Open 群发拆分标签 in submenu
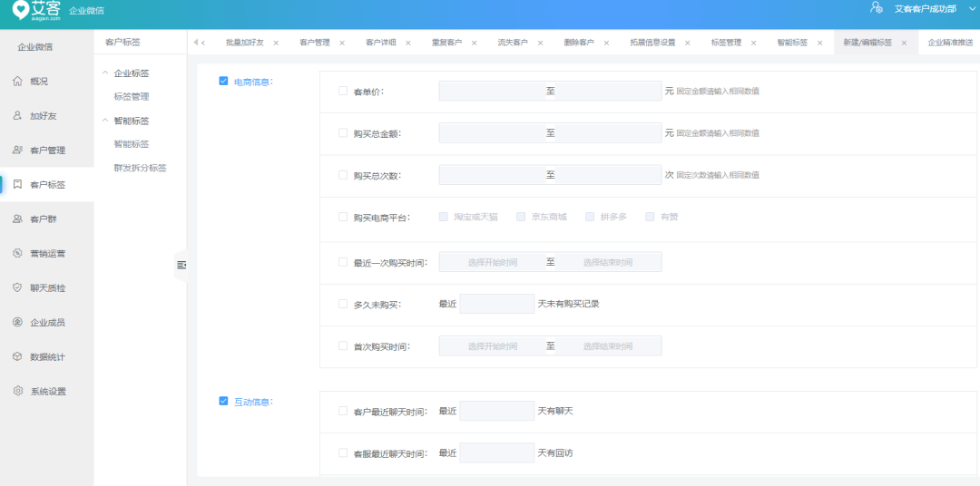Viewport: 980px width, 486px height. point(140,168)
